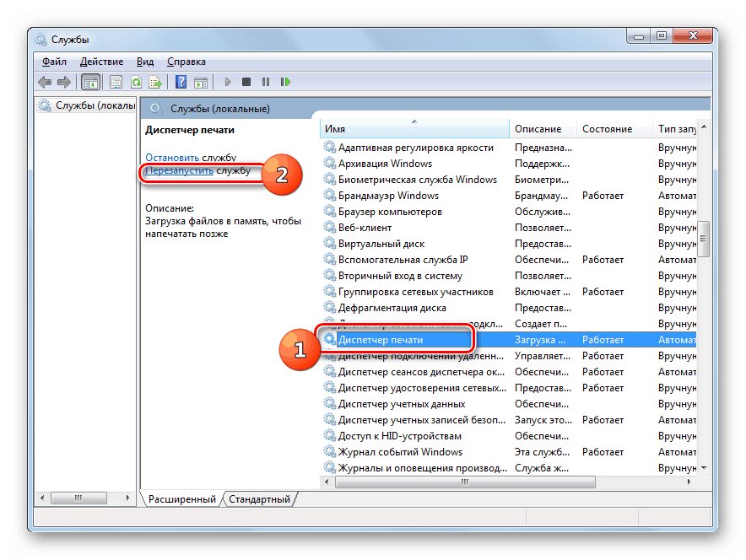Select Службы (локальные) in the console tree

coord(94,106)
